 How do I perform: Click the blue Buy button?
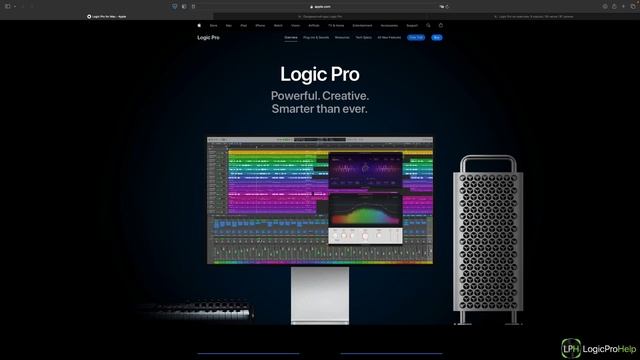(437, 38)
